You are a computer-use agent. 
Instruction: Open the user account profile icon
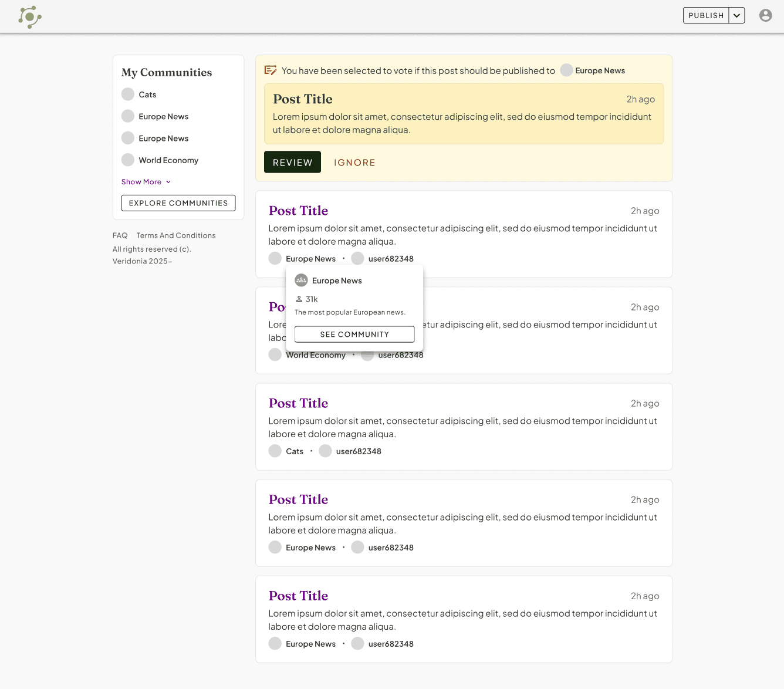coord(765,15)
